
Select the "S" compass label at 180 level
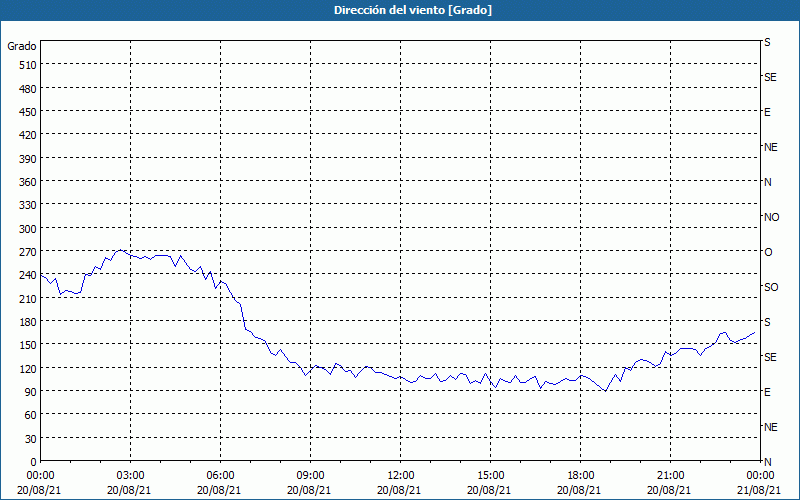coord(767,322)
